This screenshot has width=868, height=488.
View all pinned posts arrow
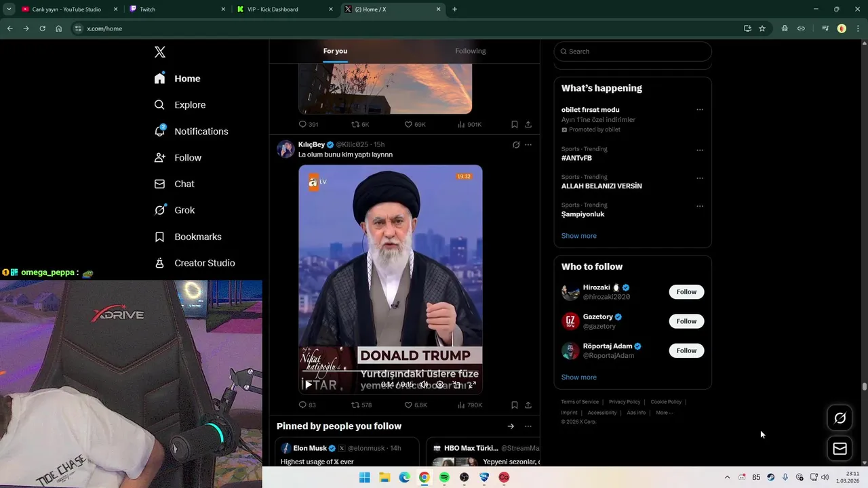[x=511, y=426]
